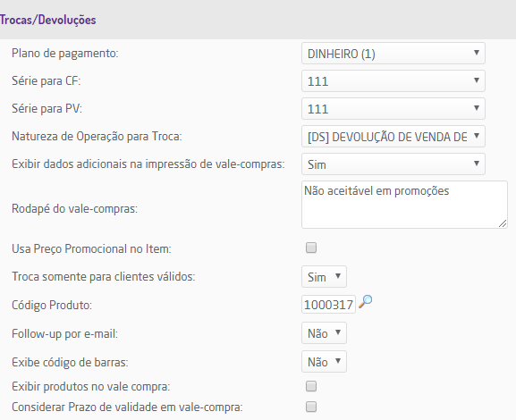This screenshot has height=420, width=516.
Task: Open the Série para PV dropdown
Action: click(393, 108)
